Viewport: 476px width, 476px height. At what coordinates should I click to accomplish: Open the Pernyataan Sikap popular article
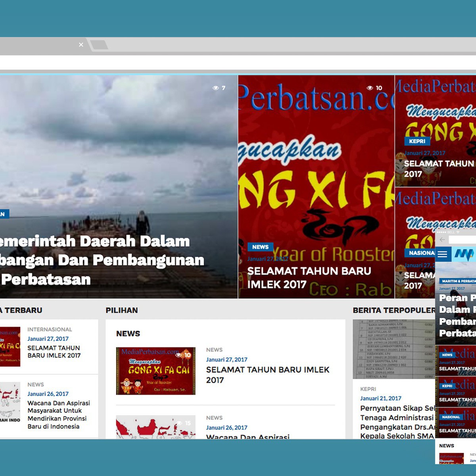397,422
